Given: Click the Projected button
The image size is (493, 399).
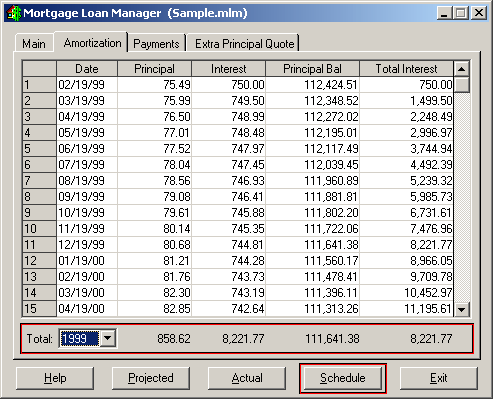Looking at the screenshot, I should pyautogui.click(x=151, y=378).
